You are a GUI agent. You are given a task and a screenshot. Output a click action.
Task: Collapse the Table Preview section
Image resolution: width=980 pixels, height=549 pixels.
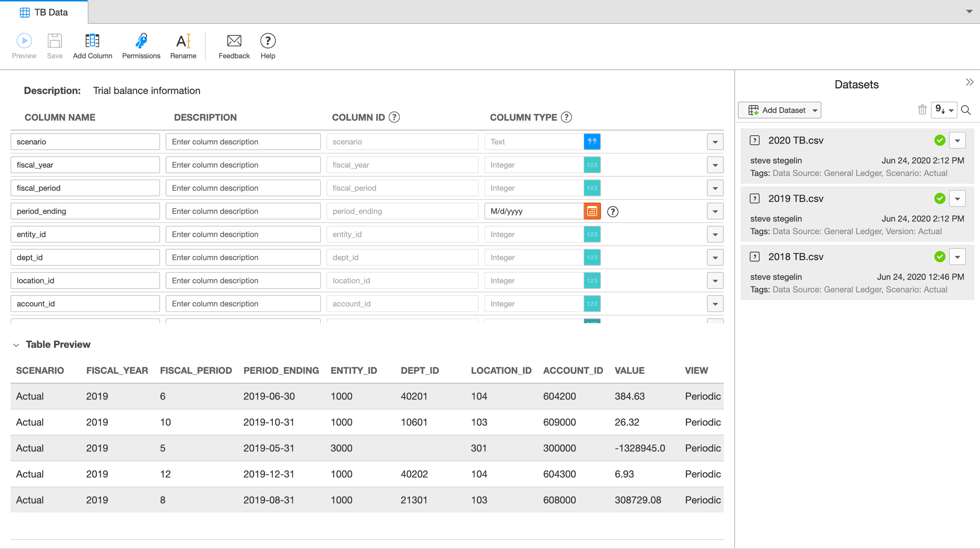click(x=16, y=345)
